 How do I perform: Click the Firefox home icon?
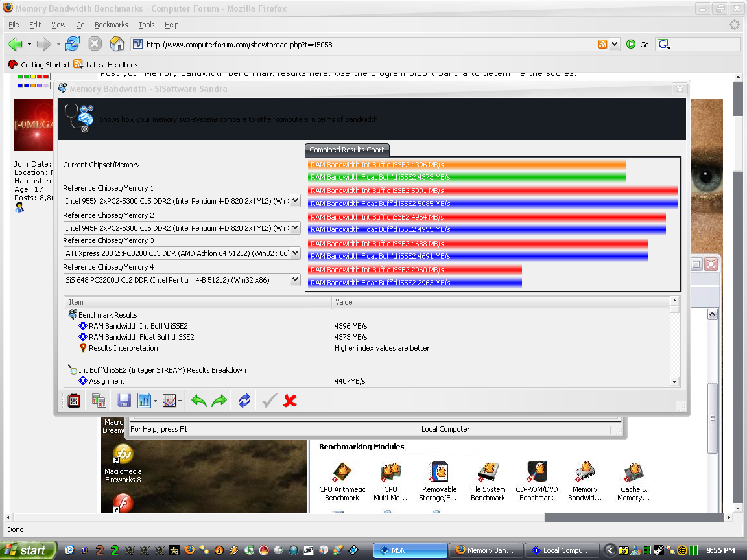(x=117, y=44)
